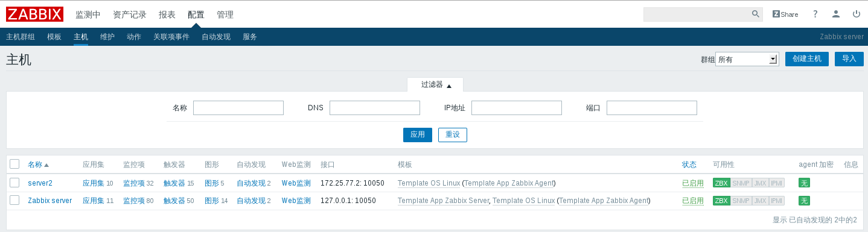Open 触发器 for Zabbix server
This screenshot has width=868, height=232.
point(174,201)
